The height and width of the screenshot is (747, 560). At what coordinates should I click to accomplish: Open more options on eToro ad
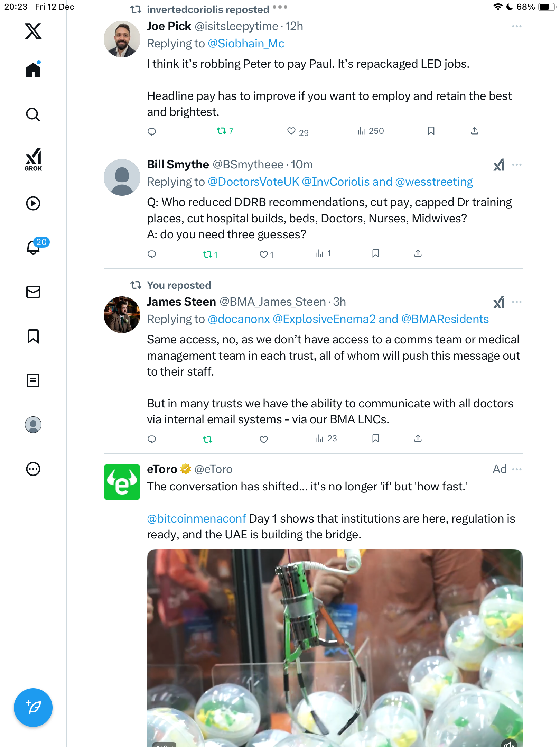coord(516,469)
